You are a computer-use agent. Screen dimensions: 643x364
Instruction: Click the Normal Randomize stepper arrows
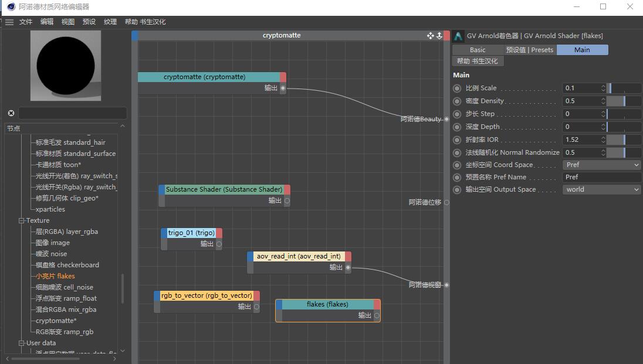603,152
